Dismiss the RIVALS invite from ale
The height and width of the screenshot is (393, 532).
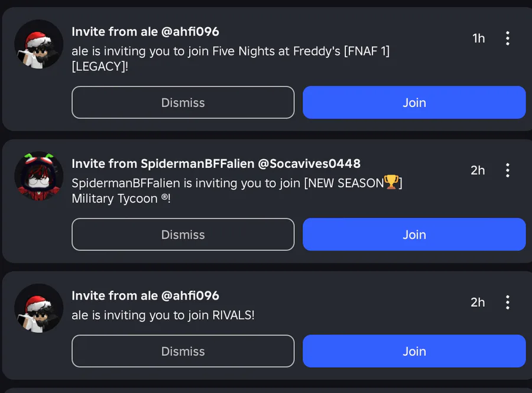pyautogui.click(x=183, y=351)
